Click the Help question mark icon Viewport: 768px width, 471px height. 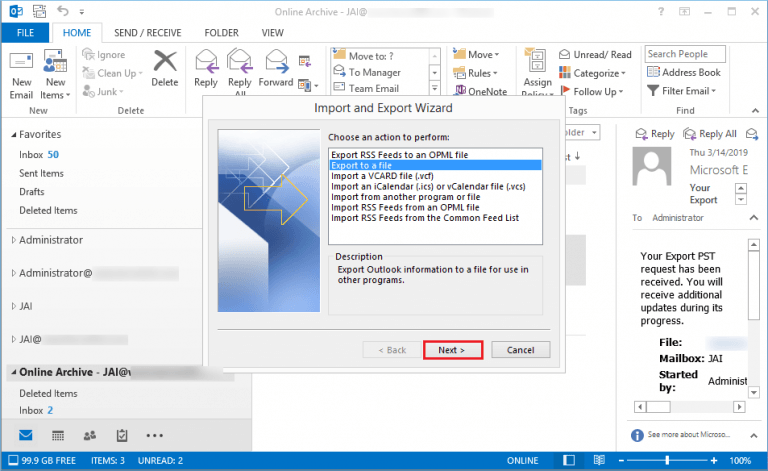661,12
